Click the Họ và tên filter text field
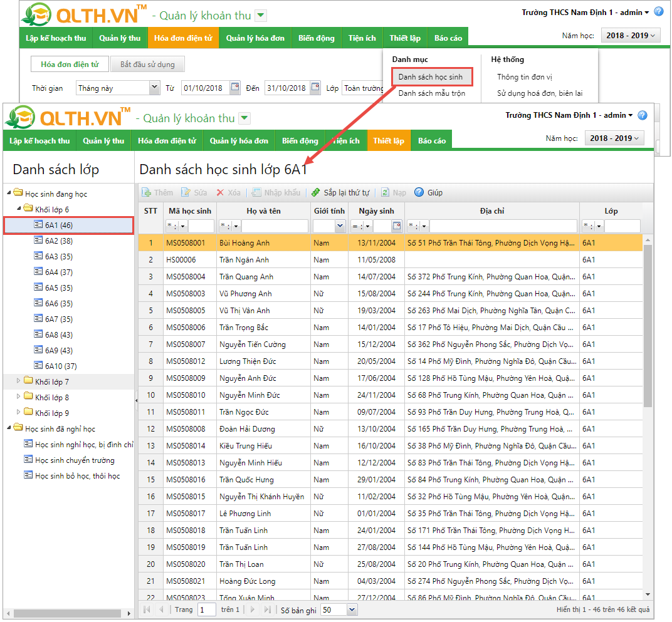Screen dimensions: 672x622 [275, 226]
